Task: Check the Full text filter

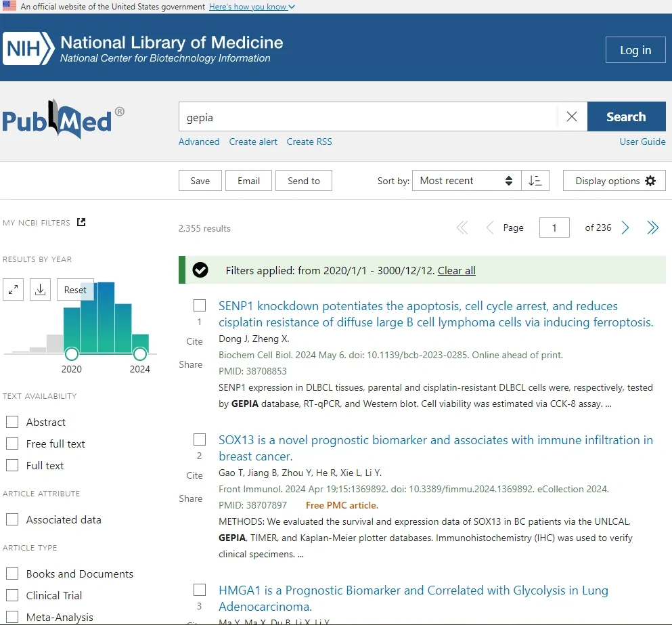Action: click(12, 465)
